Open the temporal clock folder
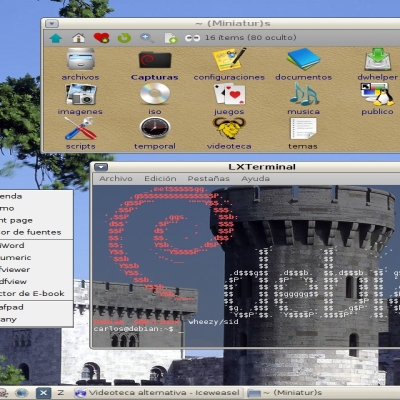 click(155, 134)
